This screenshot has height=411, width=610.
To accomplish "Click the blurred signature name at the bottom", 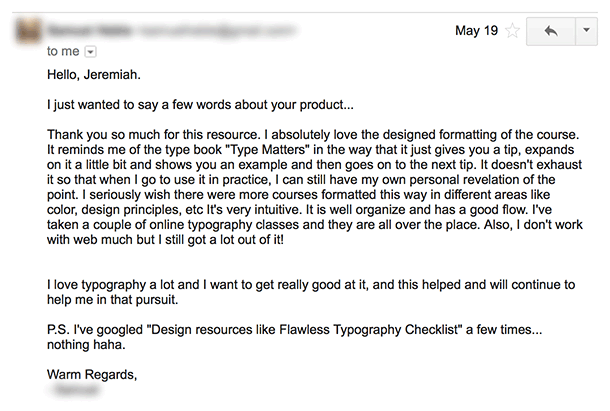I will point(72,393).
